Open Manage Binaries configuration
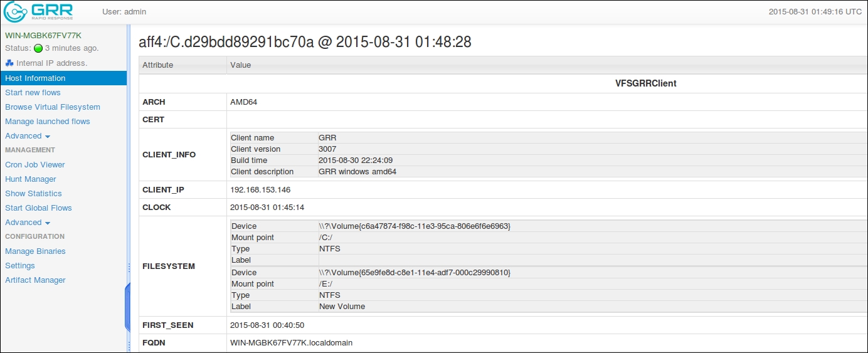 pyautogui.click(x=35, y=251)
